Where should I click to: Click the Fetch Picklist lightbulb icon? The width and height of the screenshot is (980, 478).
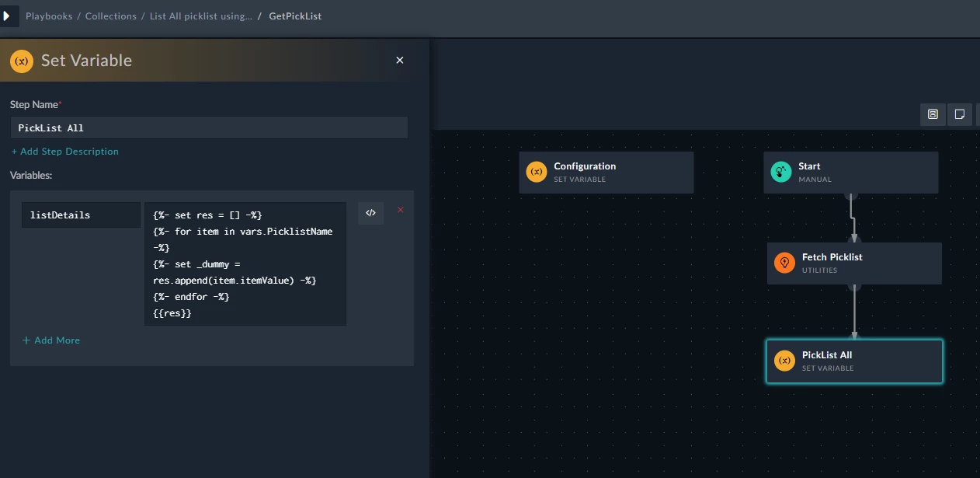(784, 263)
